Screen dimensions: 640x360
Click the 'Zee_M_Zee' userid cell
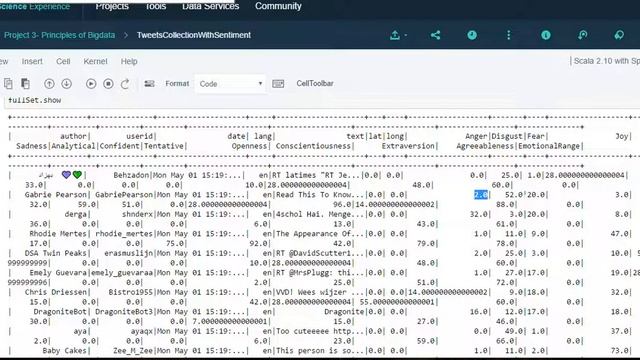tap(133, 351)
